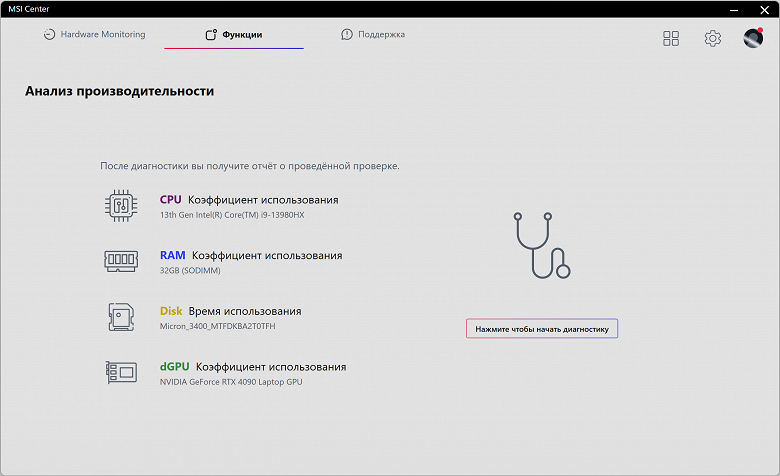The width and height of the screenshot is (780, 476).
Task: Click the CPU chip icon
Action: pyautogui.click(x=121, y=205)
